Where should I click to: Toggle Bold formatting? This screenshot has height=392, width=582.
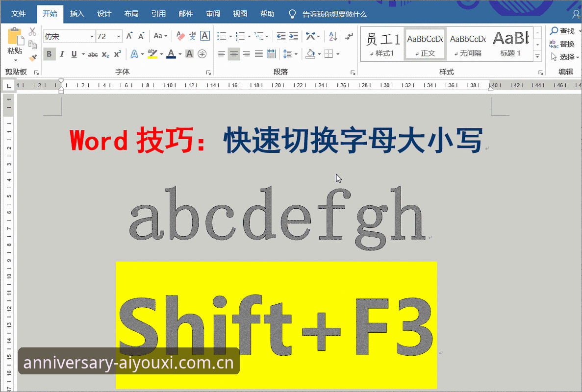tap(49, 54)
